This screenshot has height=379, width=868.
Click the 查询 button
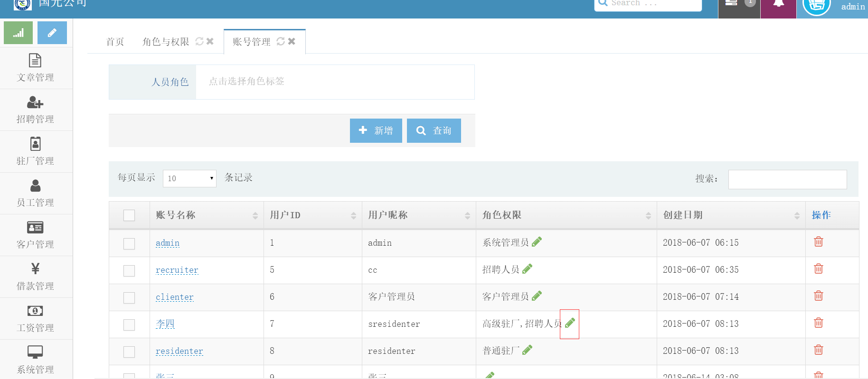[x=434, y=130]
